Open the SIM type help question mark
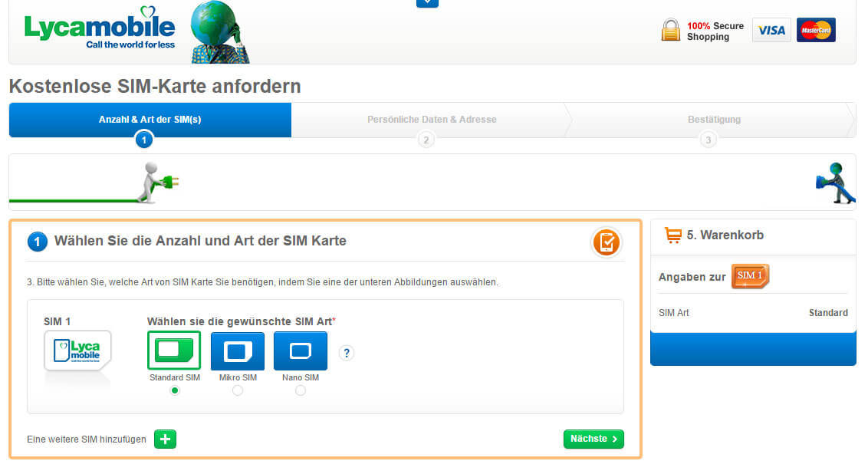 click(x=347, y=353)
